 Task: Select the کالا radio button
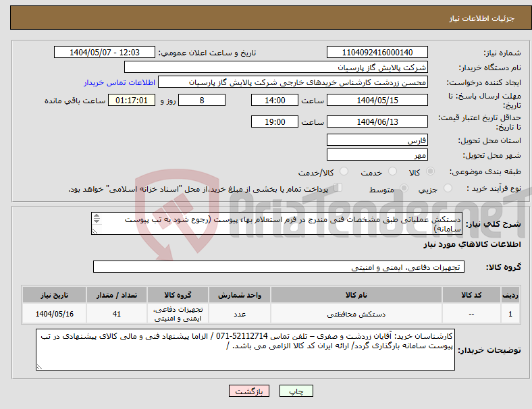tap(430, 171)
